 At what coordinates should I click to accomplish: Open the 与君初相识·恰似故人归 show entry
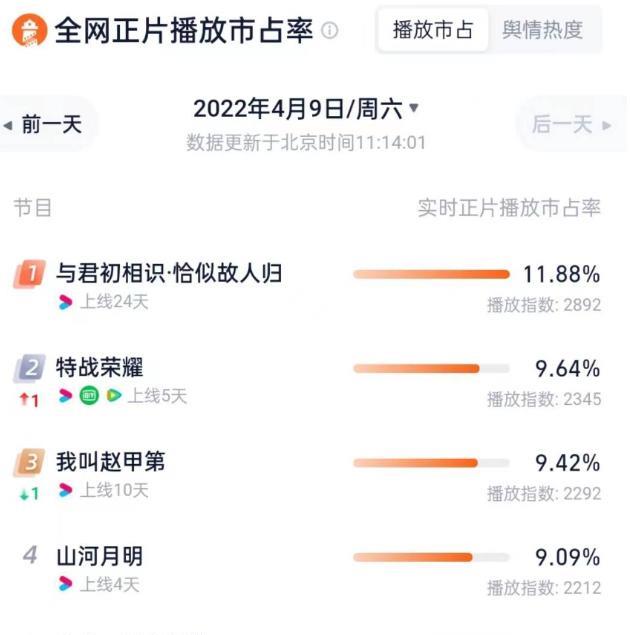tap(169, 273)
